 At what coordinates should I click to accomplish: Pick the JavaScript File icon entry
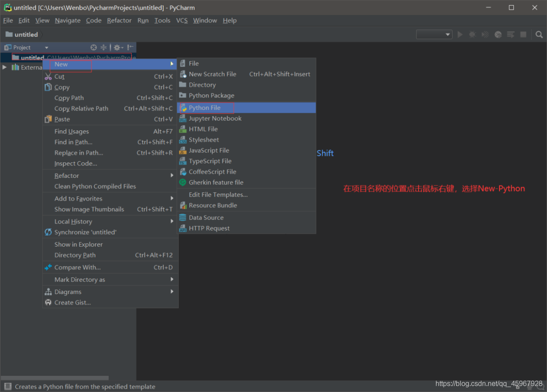pyautogui.click(x=246, y=151)
